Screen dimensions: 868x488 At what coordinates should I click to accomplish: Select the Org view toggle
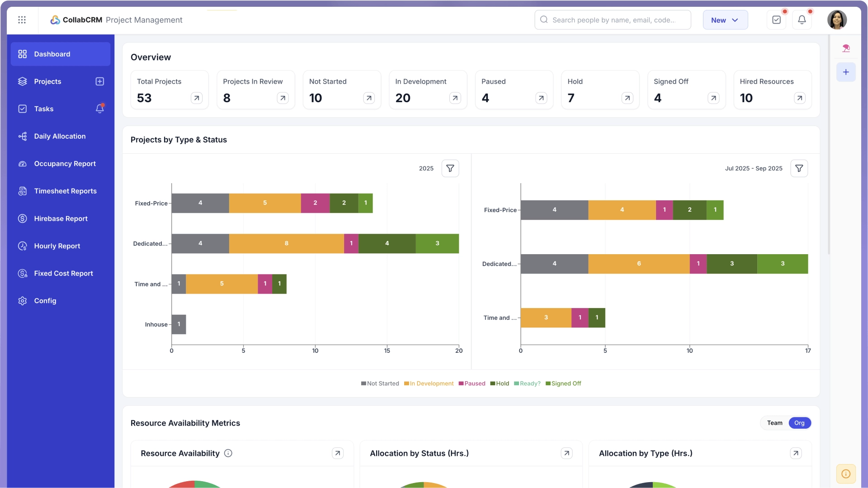coord(799,423)
